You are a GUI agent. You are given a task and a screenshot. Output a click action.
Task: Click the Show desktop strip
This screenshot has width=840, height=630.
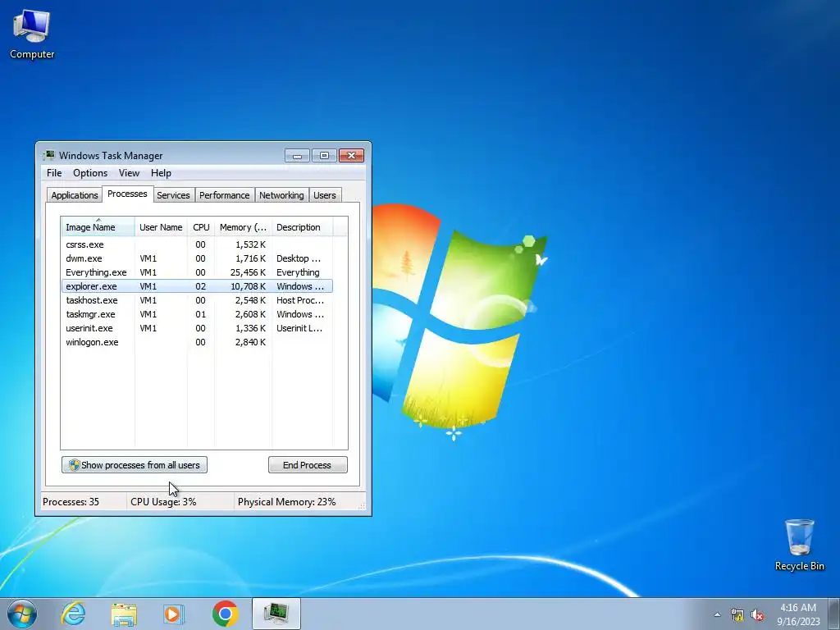[834, 614]
